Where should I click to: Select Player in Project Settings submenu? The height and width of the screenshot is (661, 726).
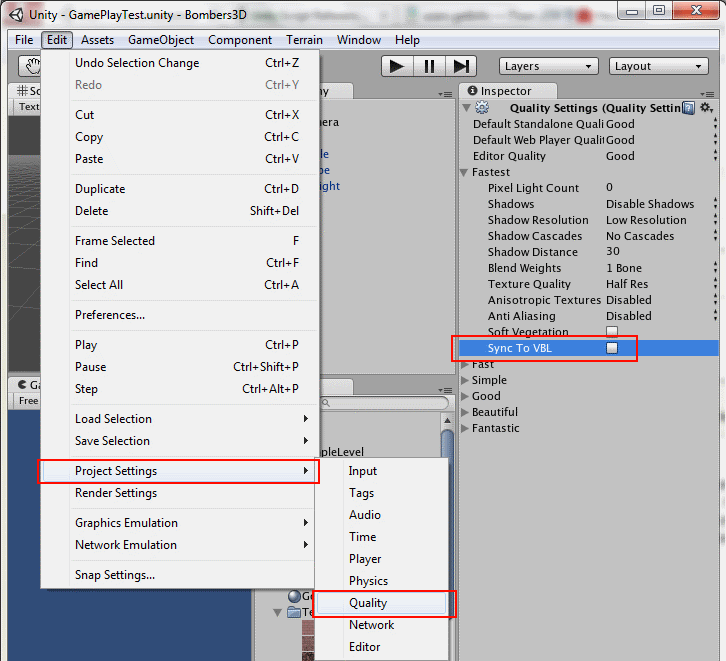point(382,559)
